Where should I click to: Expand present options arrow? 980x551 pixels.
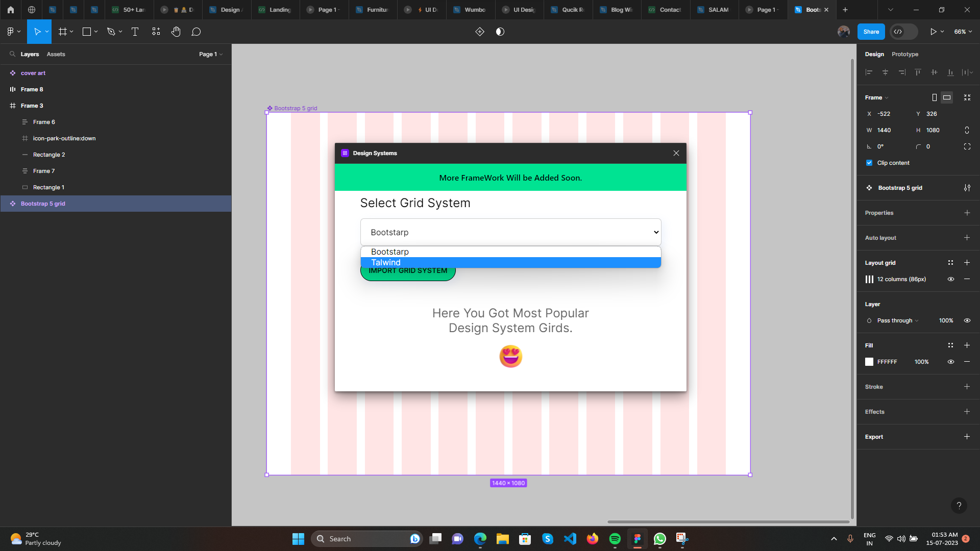[x=942, y=32]
